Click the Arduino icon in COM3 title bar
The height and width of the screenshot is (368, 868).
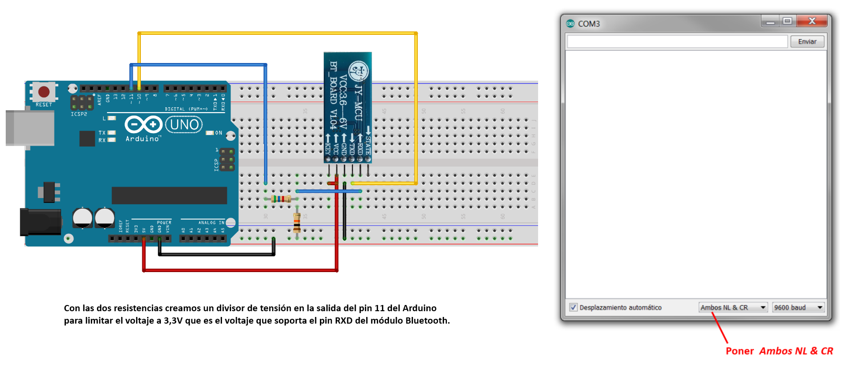570,23
